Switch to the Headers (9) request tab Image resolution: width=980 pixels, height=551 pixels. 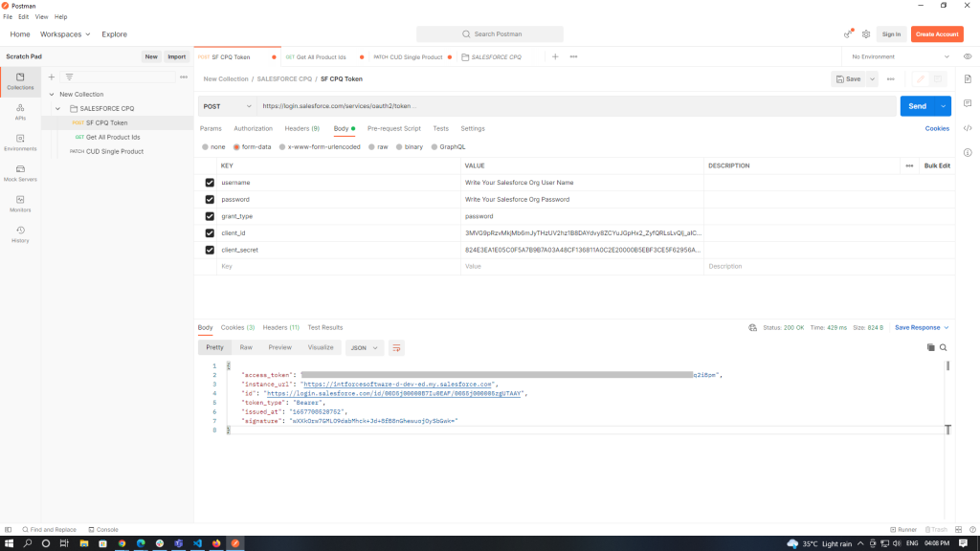[301, 129]
